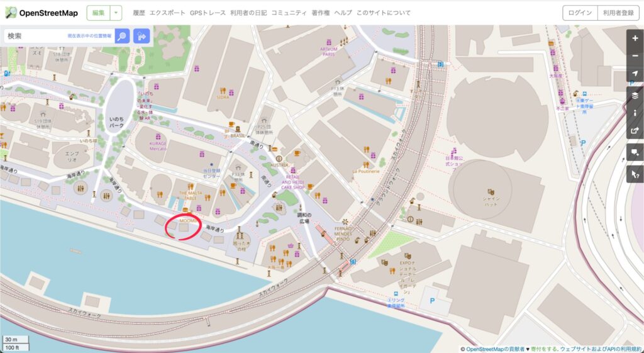Viewport: 644px width, 353px height.
Task: Click the 利用者登録 button
Action: [618, 13]
